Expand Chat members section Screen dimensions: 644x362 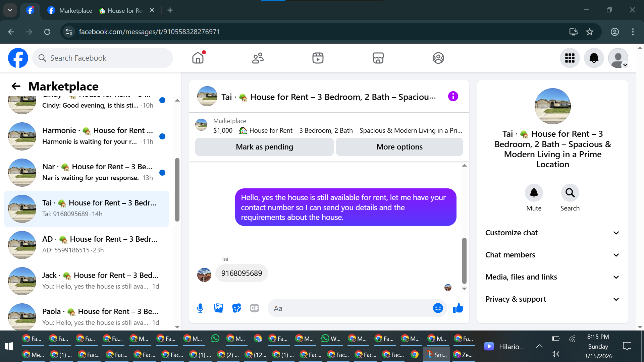[x=552, y=255]
